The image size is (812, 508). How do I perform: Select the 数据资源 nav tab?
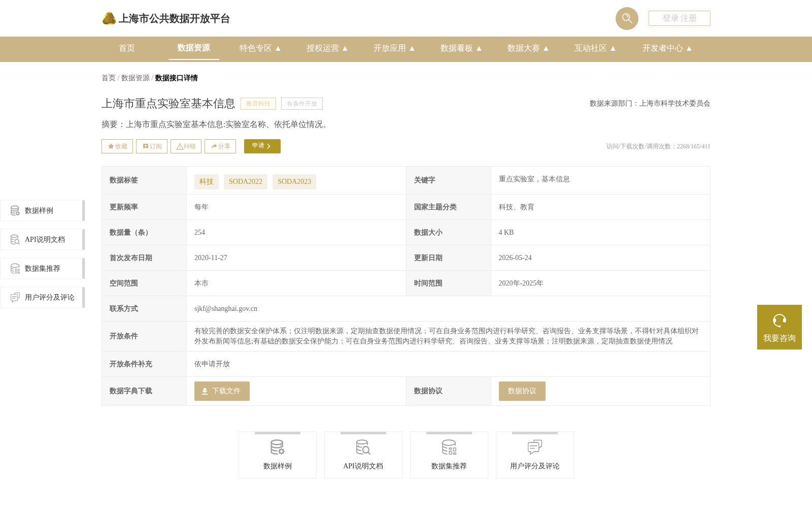(194, 48)
